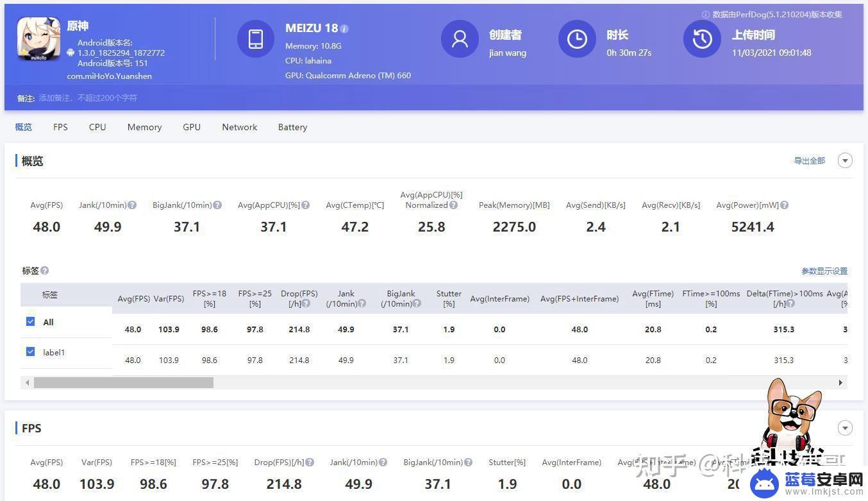
Task: Click the com.miHoYo.Yuanshen package name
Action: 109,76
